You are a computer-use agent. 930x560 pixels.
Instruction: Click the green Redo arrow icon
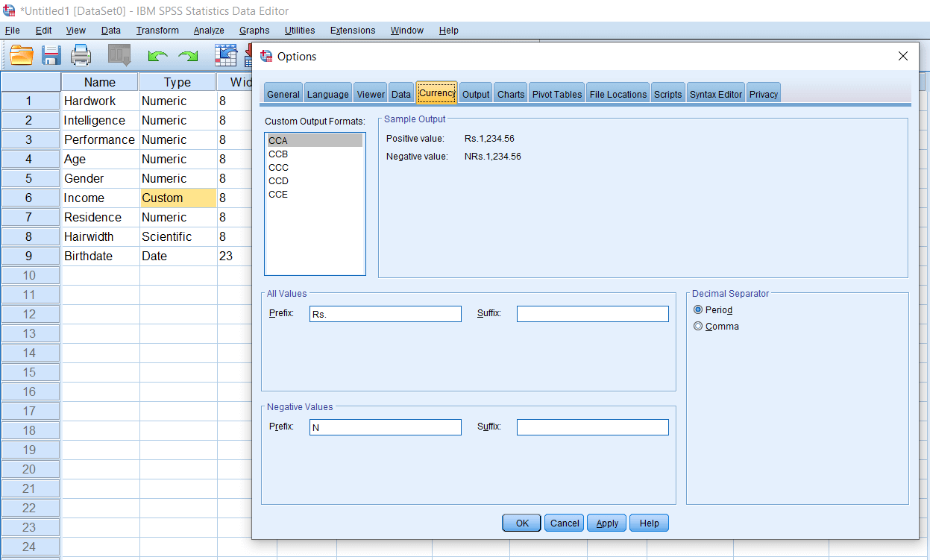(x=188, y=56)
